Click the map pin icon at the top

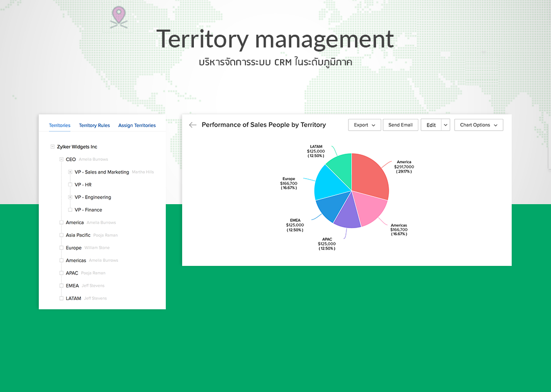(x=119, y=16)
